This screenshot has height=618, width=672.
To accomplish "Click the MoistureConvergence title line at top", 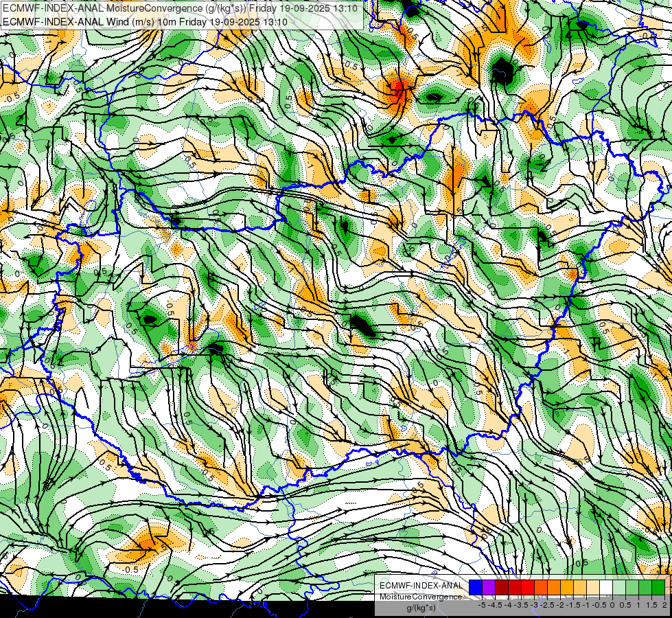I will click(x=180, y=8).
